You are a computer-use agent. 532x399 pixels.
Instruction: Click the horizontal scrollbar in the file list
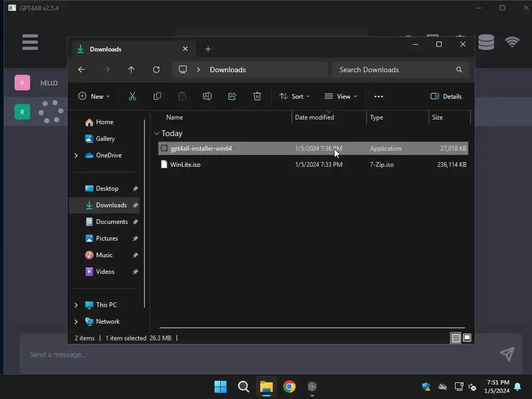tap(312, 328)
